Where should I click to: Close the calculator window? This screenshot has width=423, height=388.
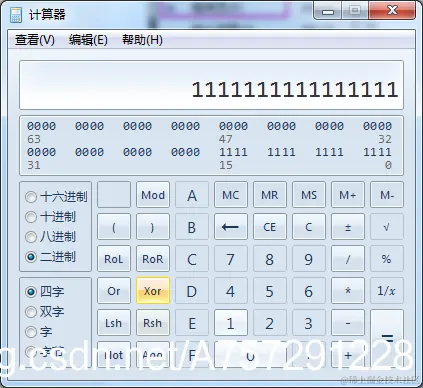point(392,11)
